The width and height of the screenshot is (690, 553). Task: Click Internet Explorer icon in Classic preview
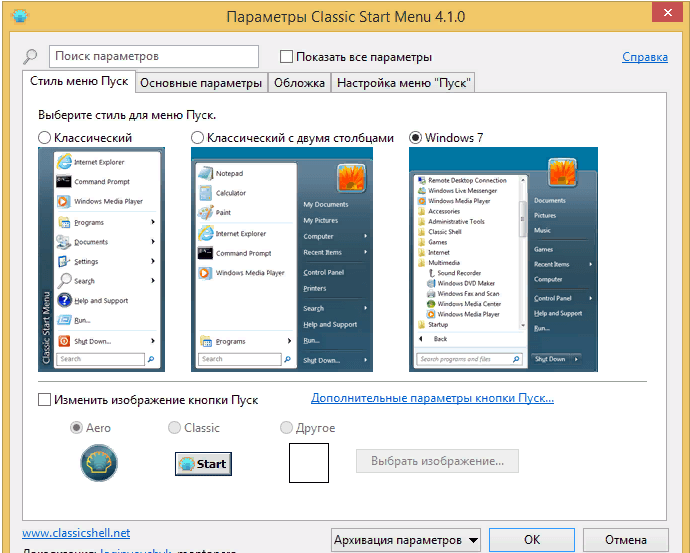click(x=64, y=162)
